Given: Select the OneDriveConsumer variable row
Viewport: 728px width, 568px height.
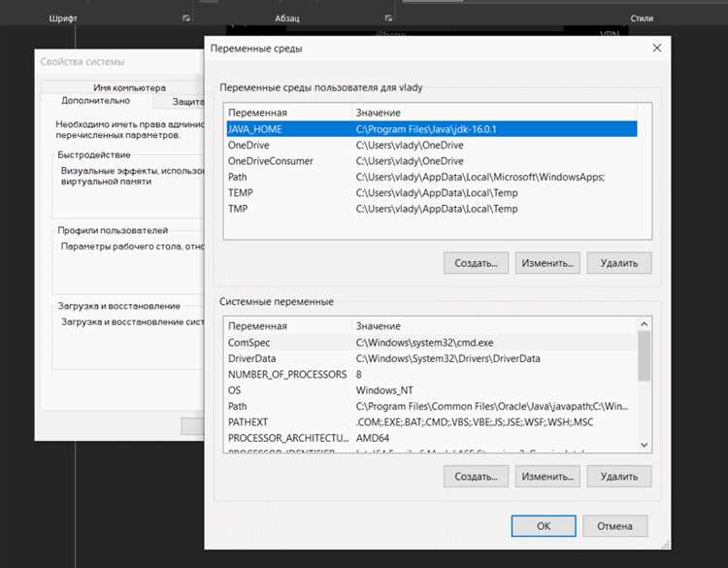Looking at the screenshot, I should click(x=432, y=161).
